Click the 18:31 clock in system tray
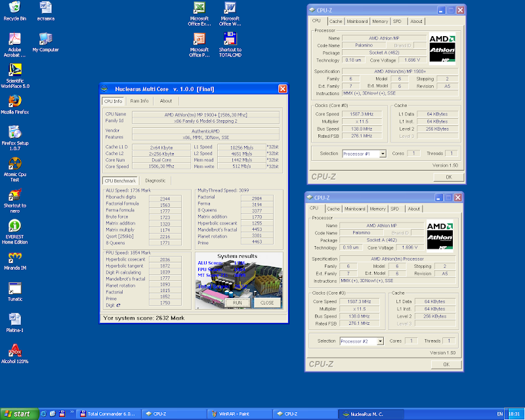525x420 pixels. pos(514,414)
